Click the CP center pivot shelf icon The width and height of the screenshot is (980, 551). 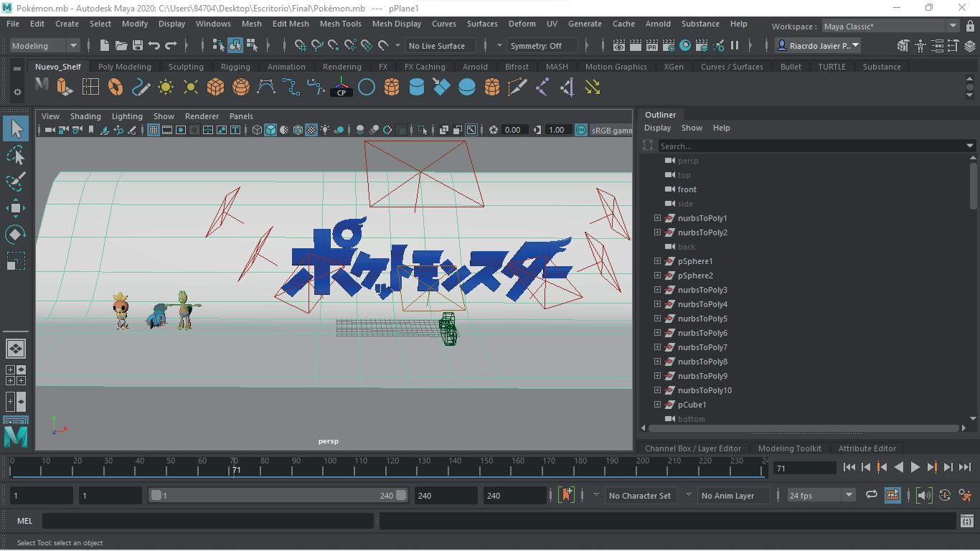[341, 88]
